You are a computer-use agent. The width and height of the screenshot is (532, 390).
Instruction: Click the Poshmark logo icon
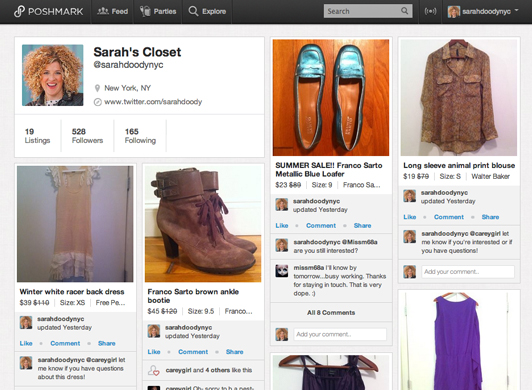pos(19,11)
